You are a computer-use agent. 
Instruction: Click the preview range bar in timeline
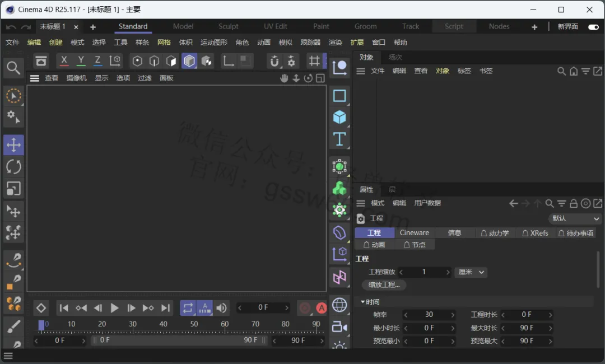pyautogui.click(x=179, y=340)
